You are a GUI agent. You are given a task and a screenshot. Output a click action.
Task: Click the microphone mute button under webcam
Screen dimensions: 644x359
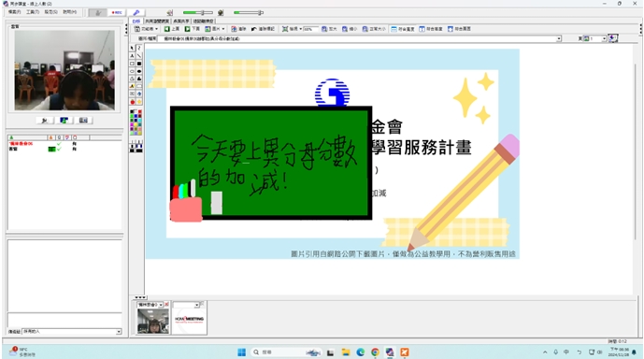[44, 121]
